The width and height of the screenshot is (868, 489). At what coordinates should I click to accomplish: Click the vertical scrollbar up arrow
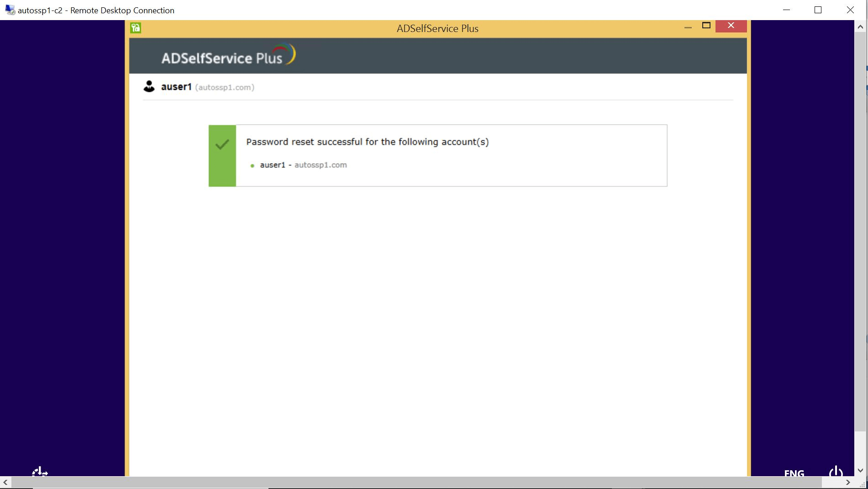[x=861, y=26]
